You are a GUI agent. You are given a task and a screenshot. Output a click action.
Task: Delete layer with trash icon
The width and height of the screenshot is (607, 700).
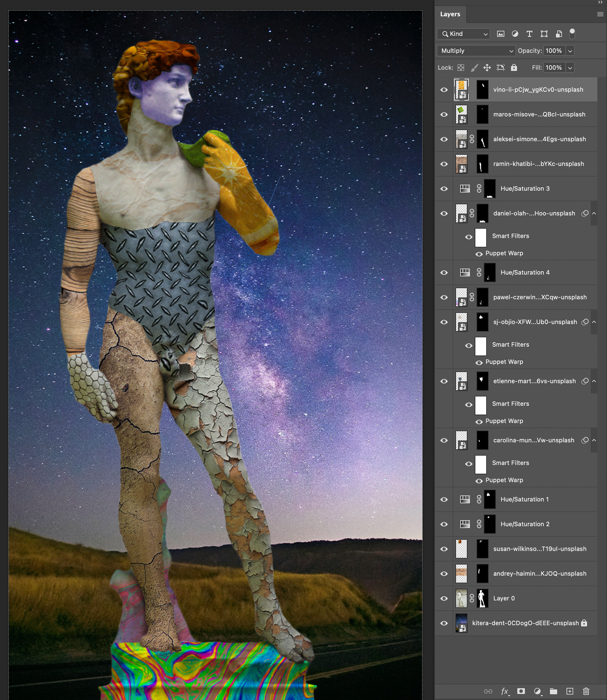point(586,691)
